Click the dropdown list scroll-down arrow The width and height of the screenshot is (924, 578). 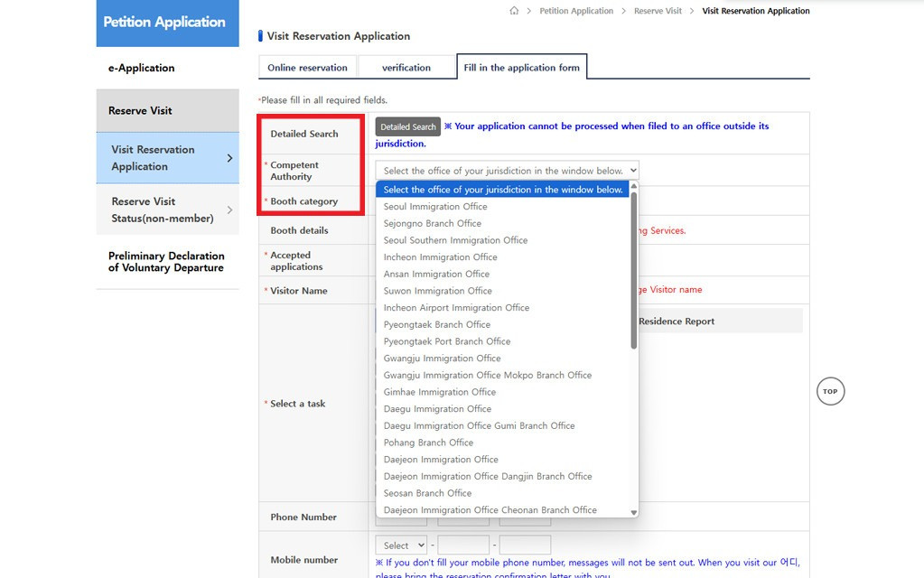coord(633,512)
